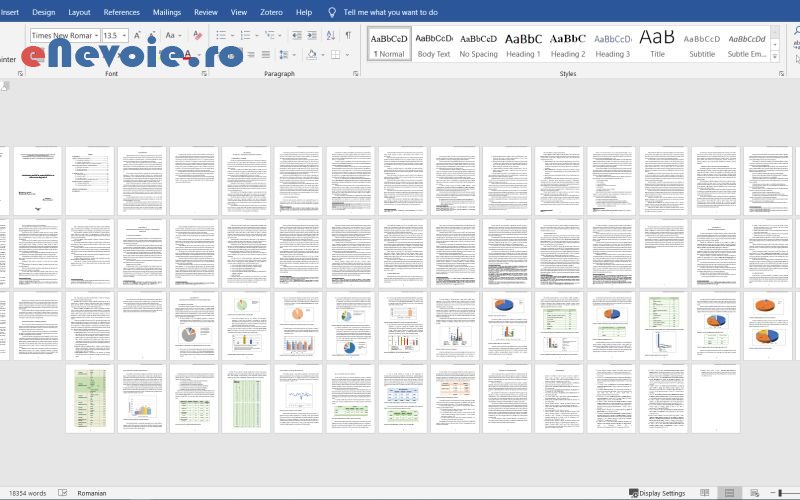800x500 pixels.
Task: Click the Decrease Indent icon
Action: (291, 35)
